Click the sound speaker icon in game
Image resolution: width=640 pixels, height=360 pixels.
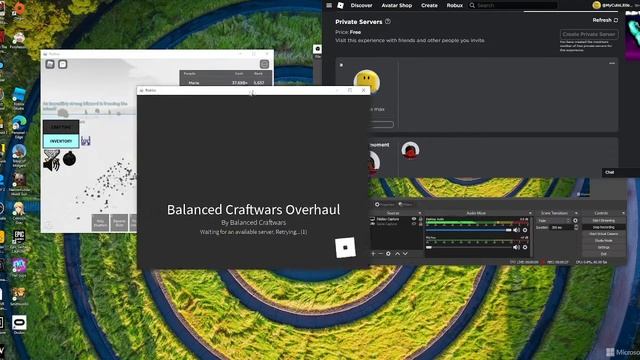point(51,164)
